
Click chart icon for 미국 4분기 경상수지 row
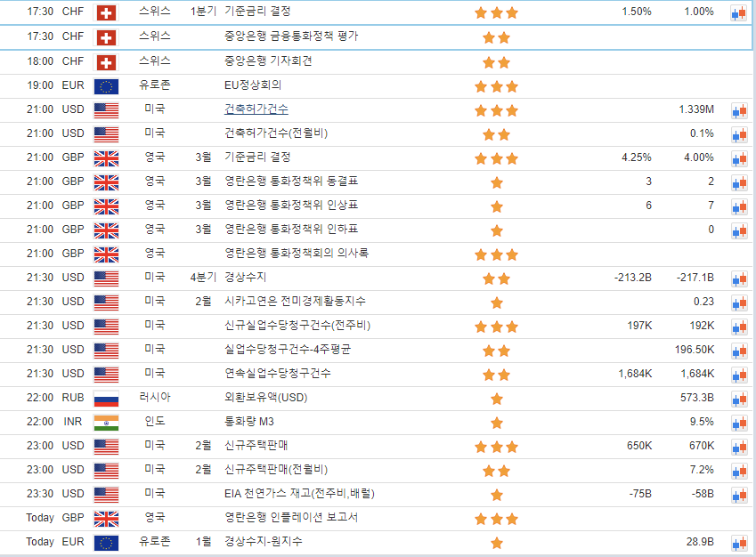(x=738, y=278)
